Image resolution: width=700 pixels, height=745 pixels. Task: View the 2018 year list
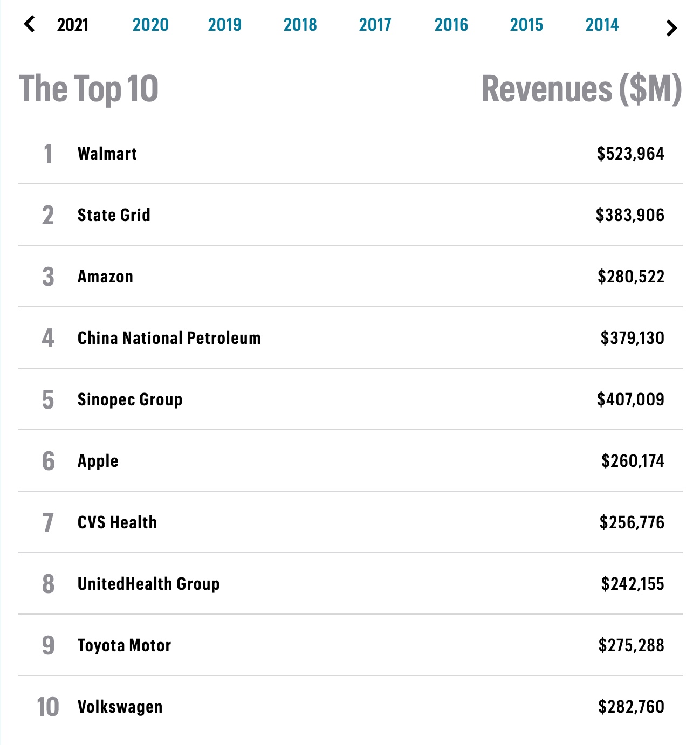(x=300, y=25)
